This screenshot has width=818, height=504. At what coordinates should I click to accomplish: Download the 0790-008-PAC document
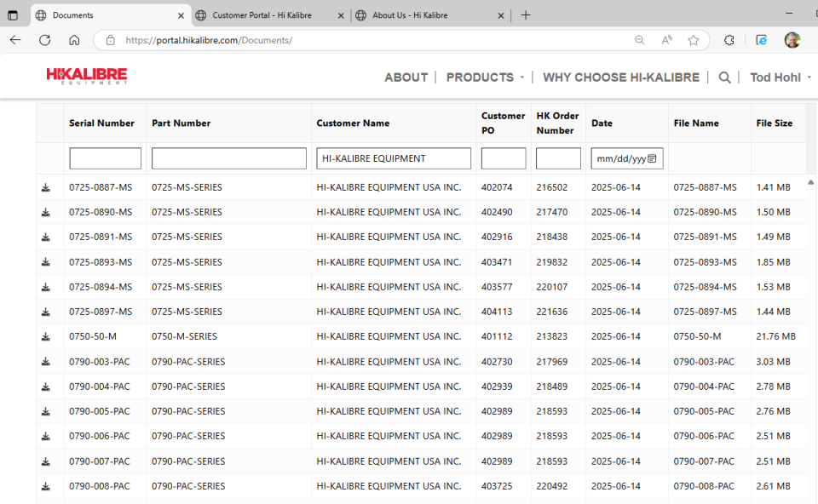(46, 486)
